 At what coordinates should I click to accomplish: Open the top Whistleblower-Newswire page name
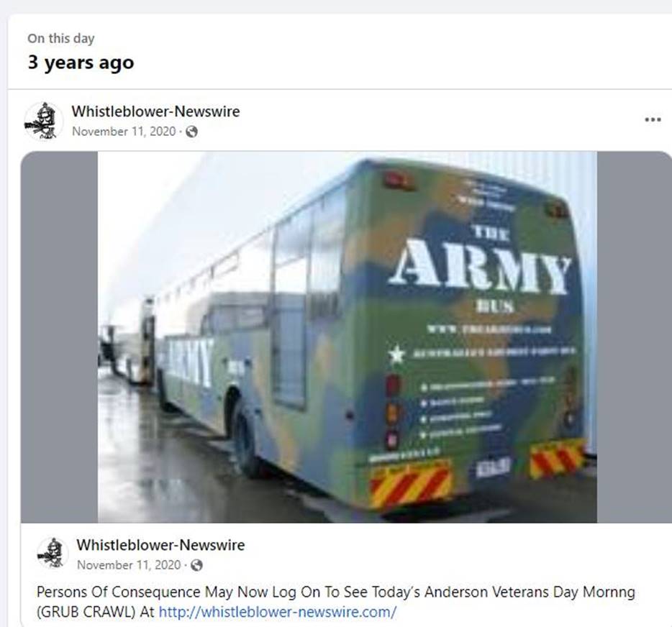tap(155, 111)
